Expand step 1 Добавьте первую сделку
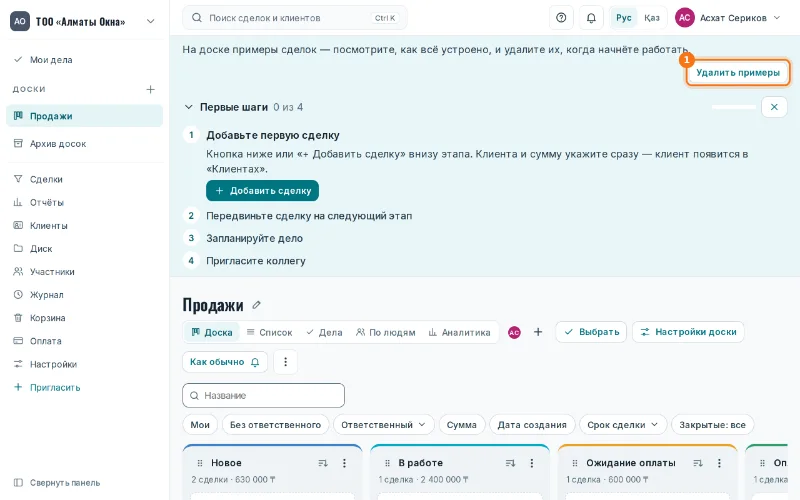Viewport: 800px width, 500px height. [x=272, y=135]
